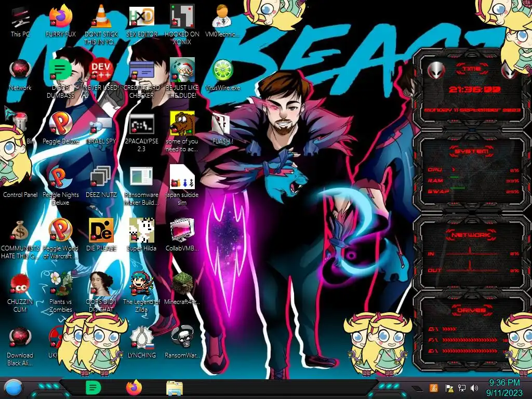
Task: Click the F:\ drive usage bar
Action: [x=470, y=340]
